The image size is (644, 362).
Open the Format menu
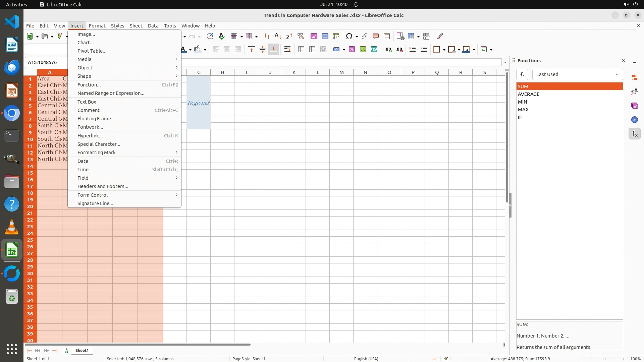97,26
